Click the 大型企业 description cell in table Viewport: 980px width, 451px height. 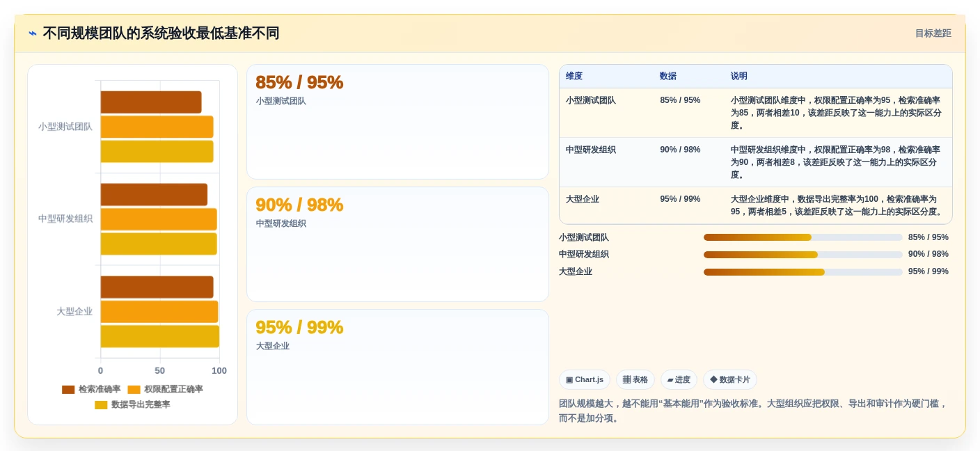(837, 205)
